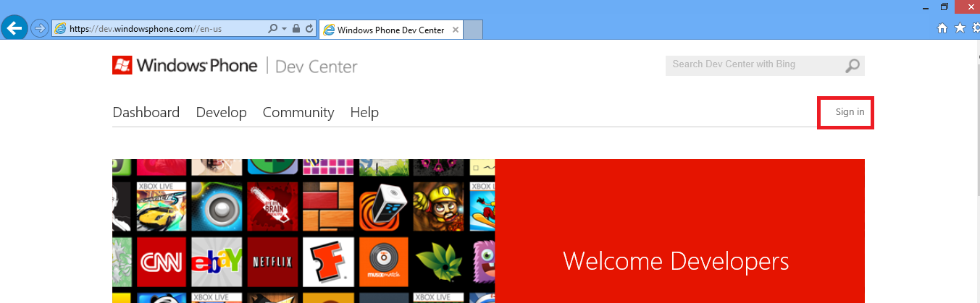The height and width of the screenshot is (303, 980).
Task: Click the Windows Phone logo
Action: [x=185, y=66]
